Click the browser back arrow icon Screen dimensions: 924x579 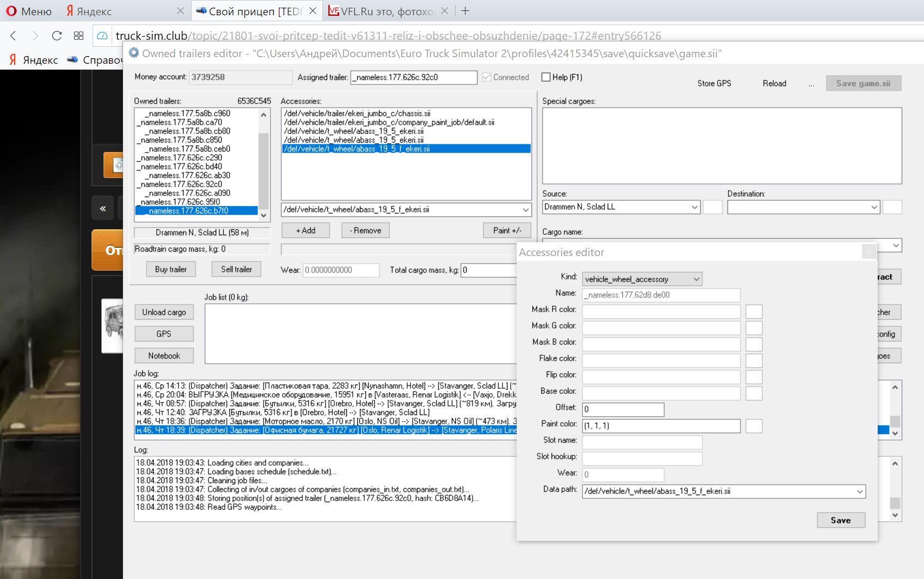pos(14,36)
